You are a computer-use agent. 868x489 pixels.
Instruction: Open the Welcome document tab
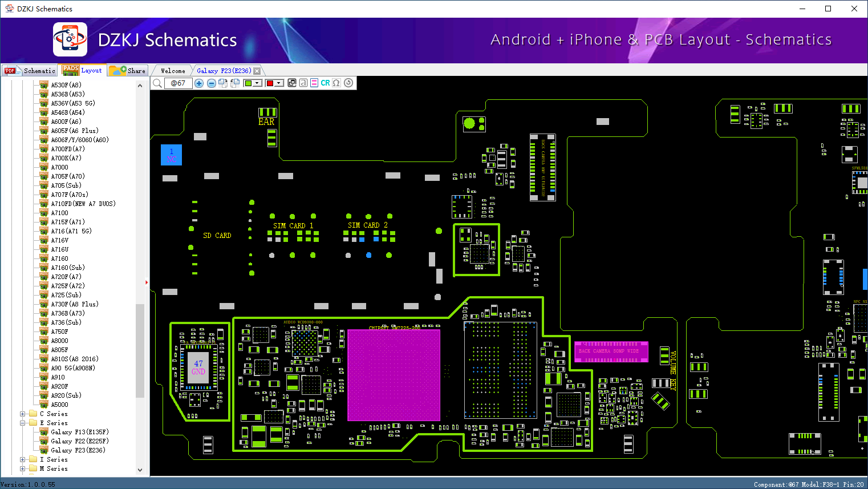(x=173, y=71)
